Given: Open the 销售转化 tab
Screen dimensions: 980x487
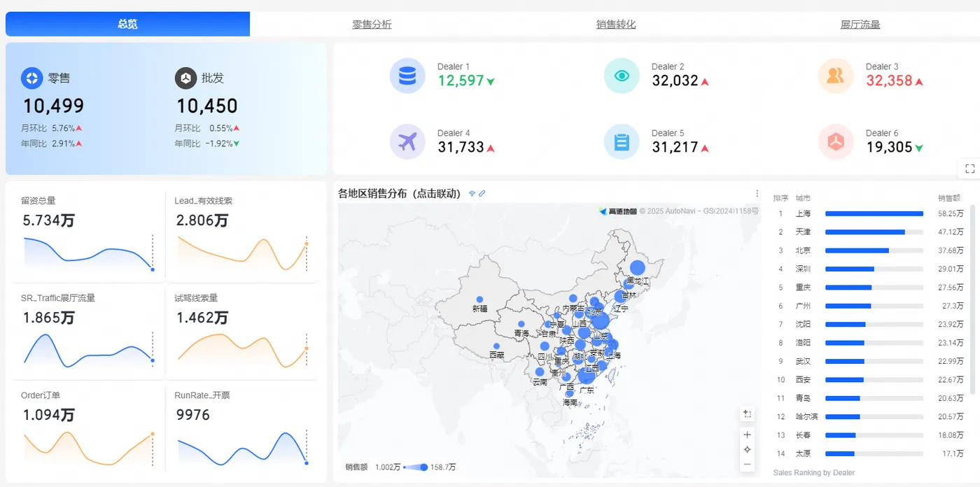Looking at the screenshot, I should (616, 24).
